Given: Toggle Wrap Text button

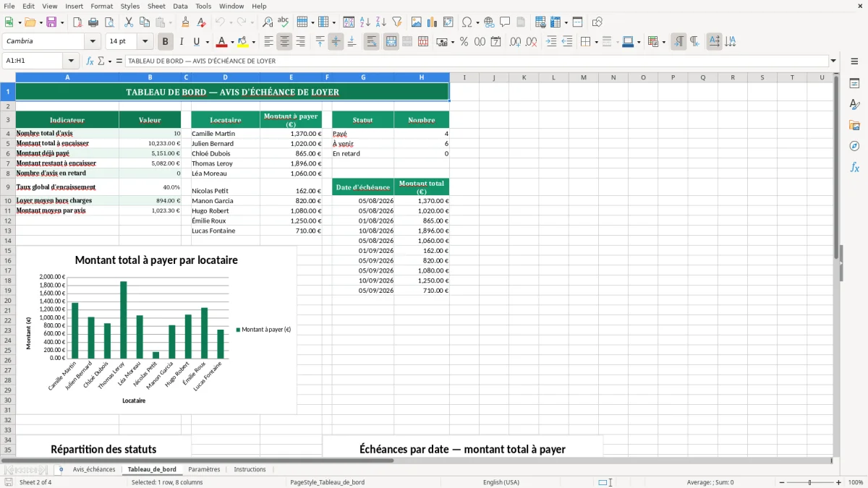Looking at the screenshot, I should click(x=372, y=42).
